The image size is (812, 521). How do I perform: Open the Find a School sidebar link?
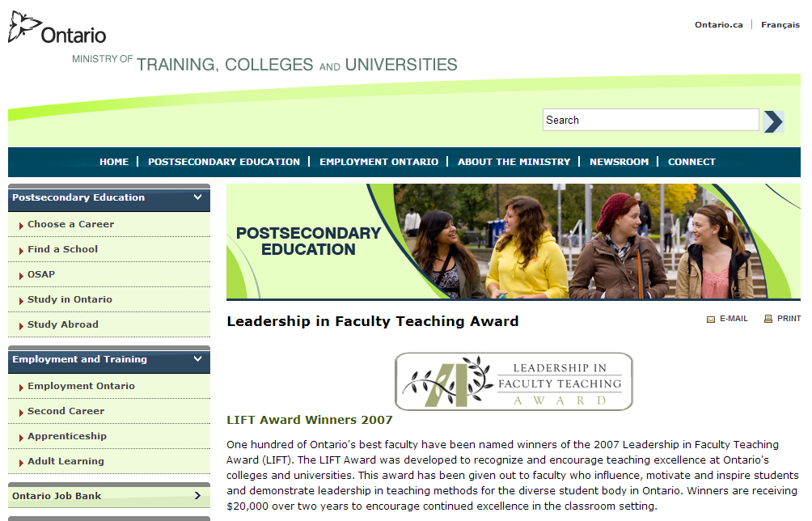coord(62,249)
